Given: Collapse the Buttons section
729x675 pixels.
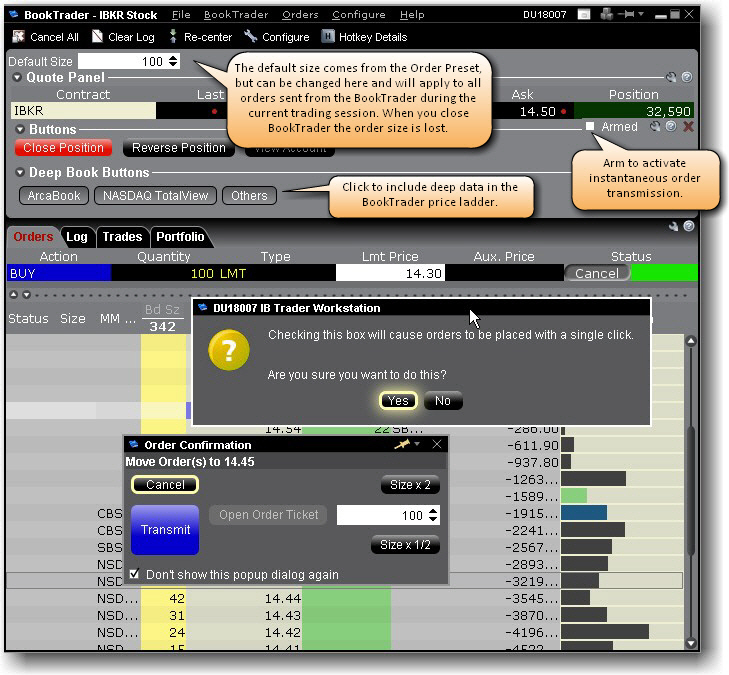Looking at the screenshot, I should (x=20, y=130).
